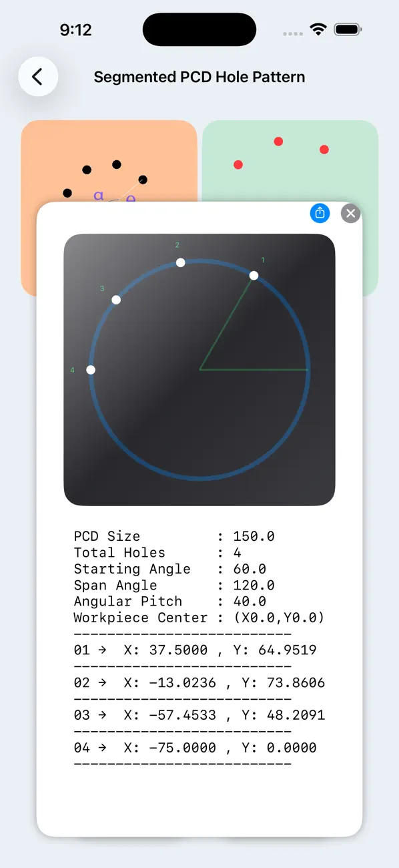Tap the back chevron button
This screenshot has width=399, height=868.
[38, 77]
